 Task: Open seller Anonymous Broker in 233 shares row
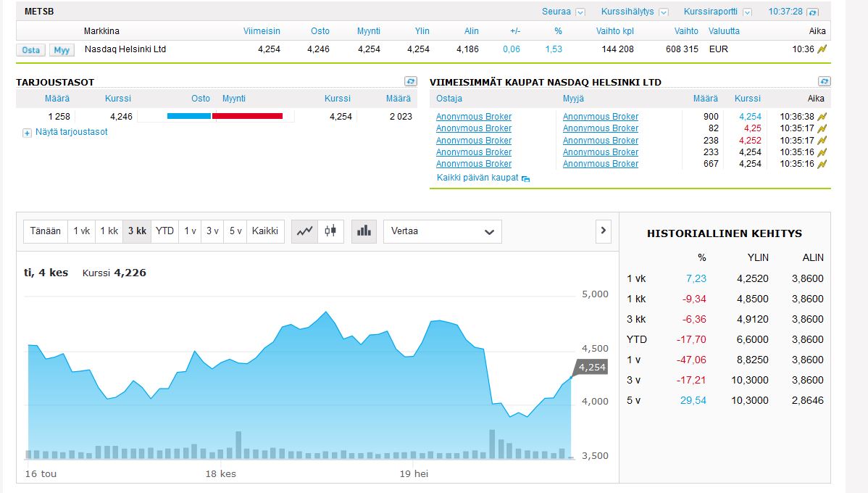point(601,152)
